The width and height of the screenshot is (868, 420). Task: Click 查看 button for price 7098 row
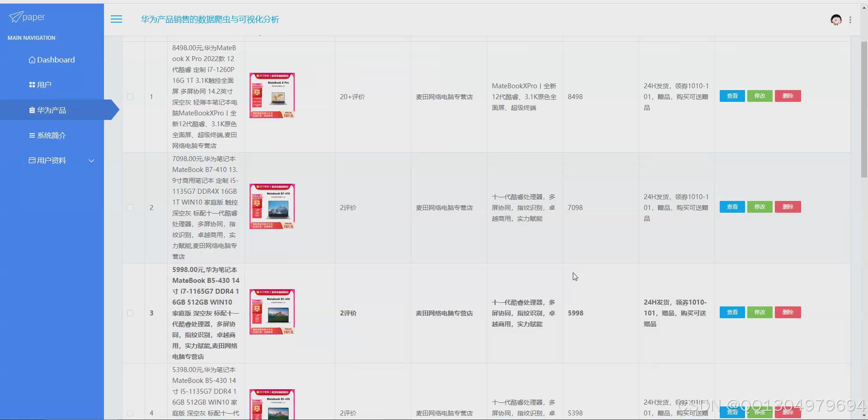tap(732, 207)
